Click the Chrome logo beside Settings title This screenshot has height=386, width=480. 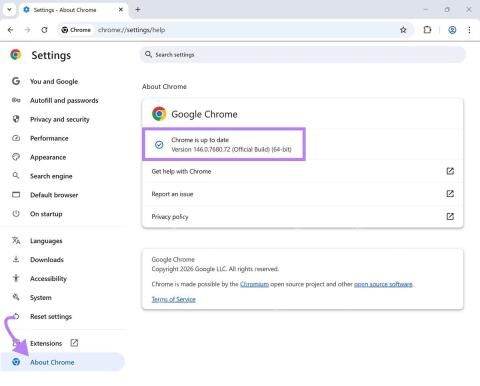pos(16,55)
